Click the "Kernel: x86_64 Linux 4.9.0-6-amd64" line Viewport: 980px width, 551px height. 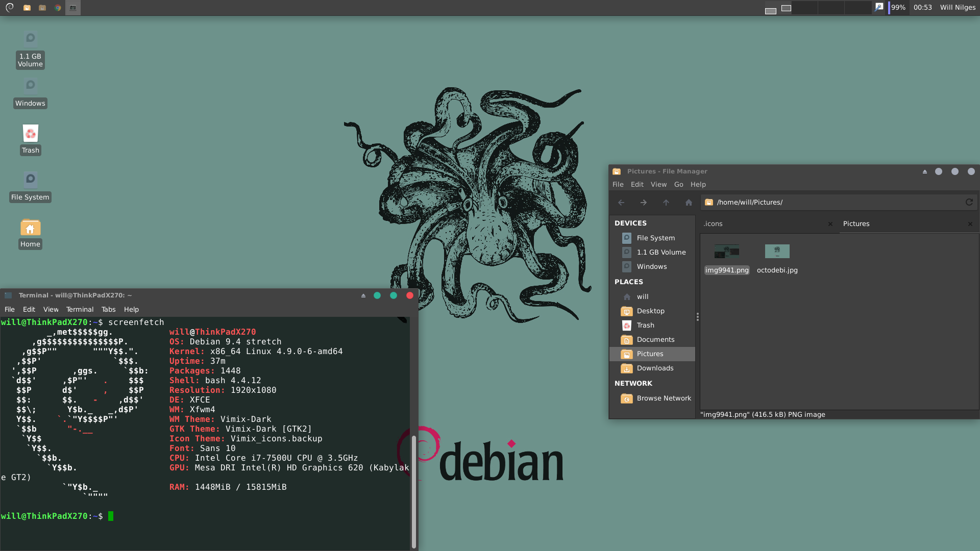coord(256,352)
